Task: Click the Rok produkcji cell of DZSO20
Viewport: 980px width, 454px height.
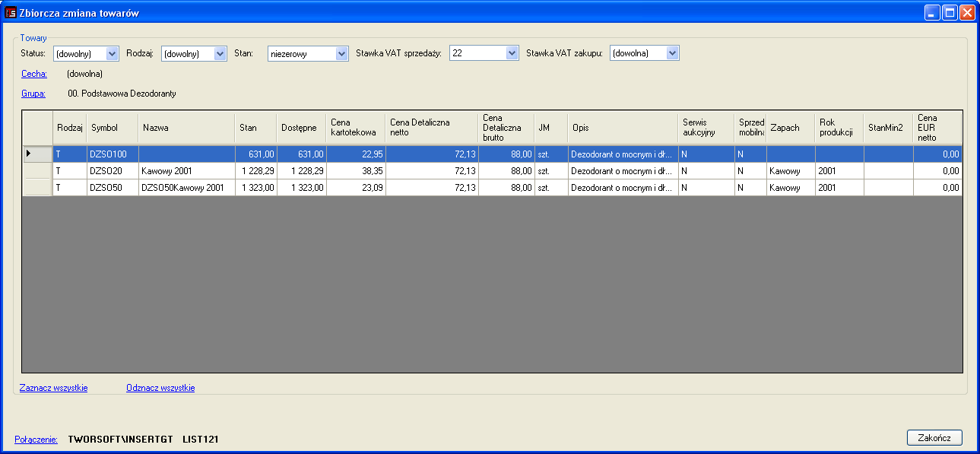Action: pyautogui.click(x=839, y=170)
